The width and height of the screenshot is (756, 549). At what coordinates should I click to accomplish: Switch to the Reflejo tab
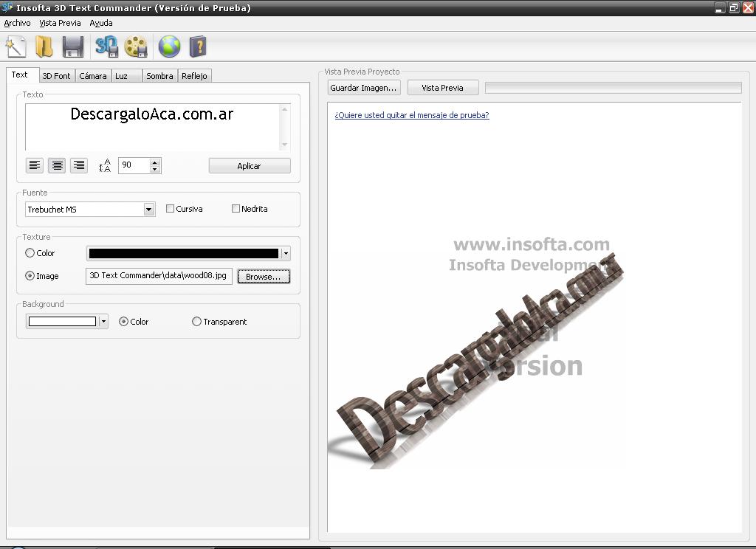[194, 76]
